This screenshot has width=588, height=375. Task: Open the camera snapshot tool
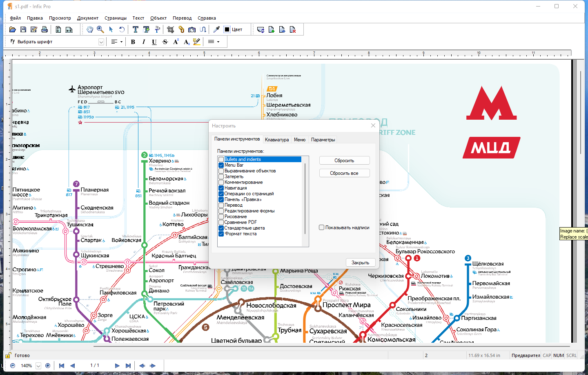pyautogui.click(x=192, y=29)
